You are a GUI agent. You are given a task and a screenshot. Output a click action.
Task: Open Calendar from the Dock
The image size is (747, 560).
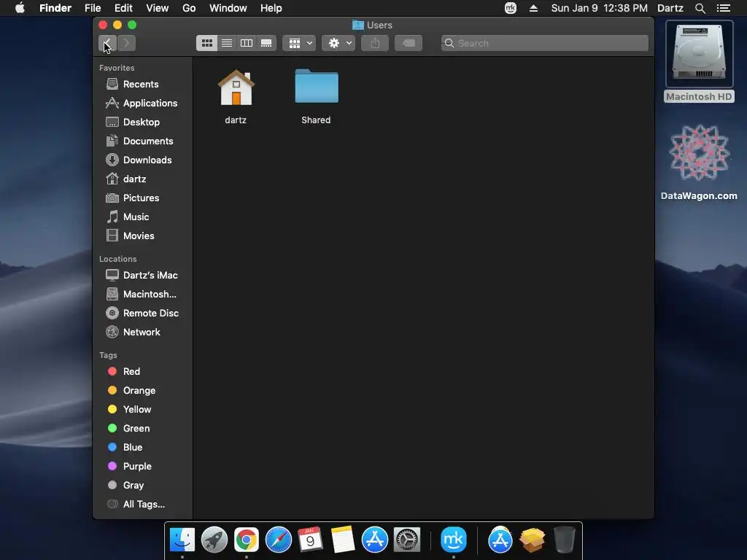[x=310, y=540]
